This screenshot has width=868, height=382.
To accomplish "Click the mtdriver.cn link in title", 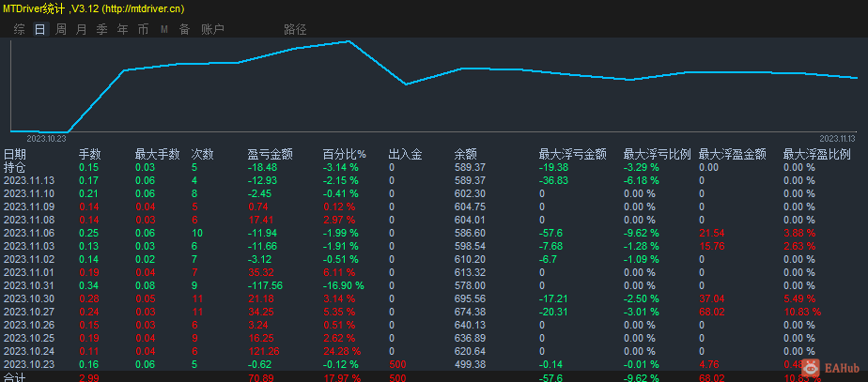I will click(145, 8).
